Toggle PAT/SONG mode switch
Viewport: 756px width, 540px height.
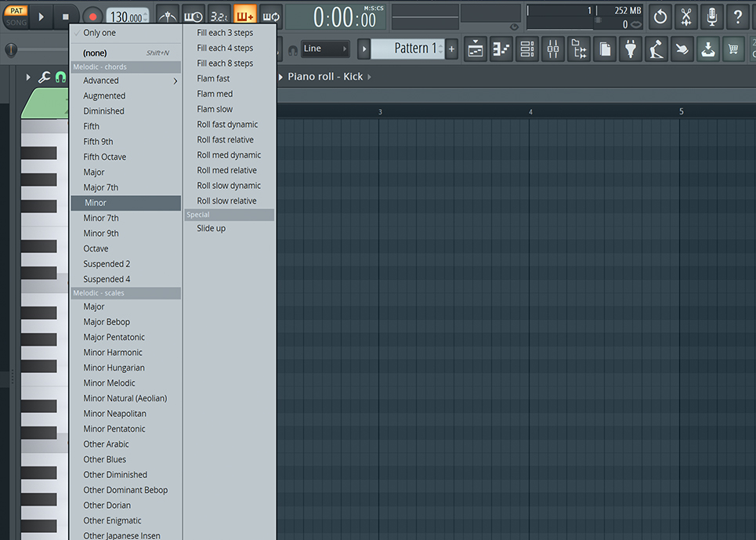[x=16, y=16]
